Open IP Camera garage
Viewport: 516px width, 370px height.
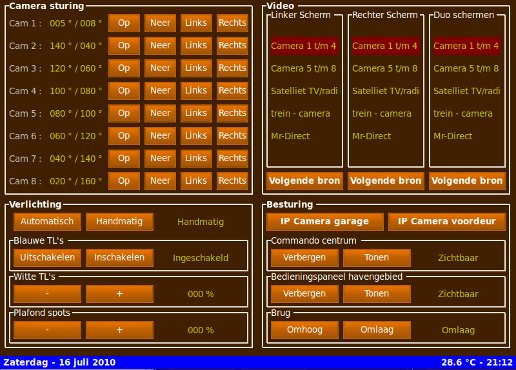(325, 222)
